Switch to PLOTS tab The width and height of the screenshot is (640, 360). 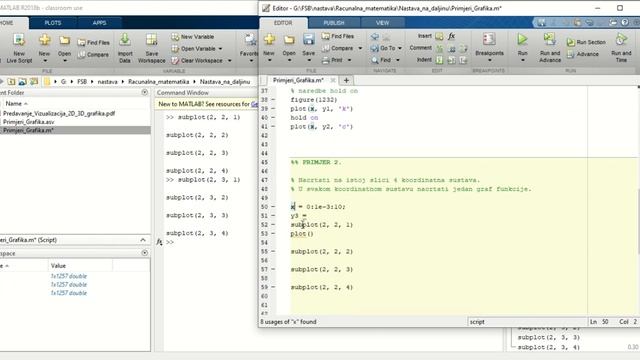tap(53, 23)
